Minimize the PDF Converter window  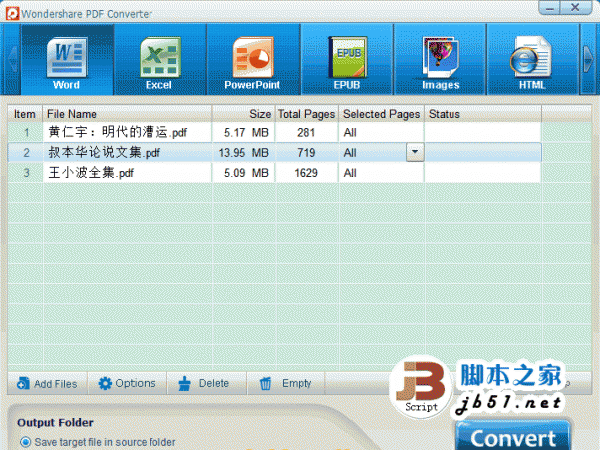tap(550, 8)
